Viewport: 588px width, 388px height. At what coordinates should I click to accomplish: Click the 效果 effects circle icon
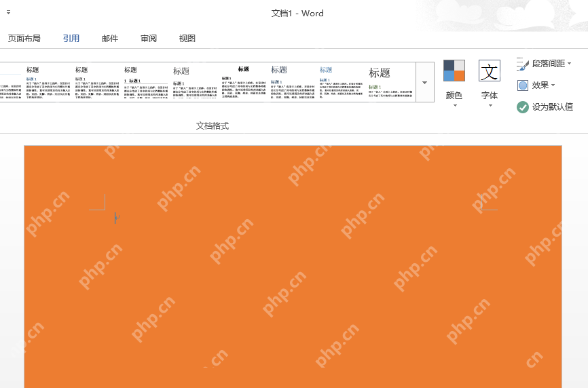click(523, 85)
